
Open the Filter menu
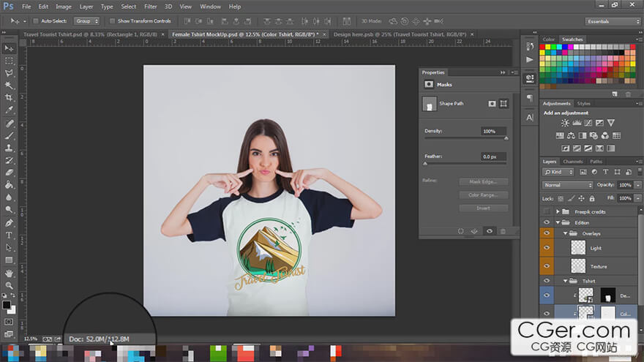150,7
